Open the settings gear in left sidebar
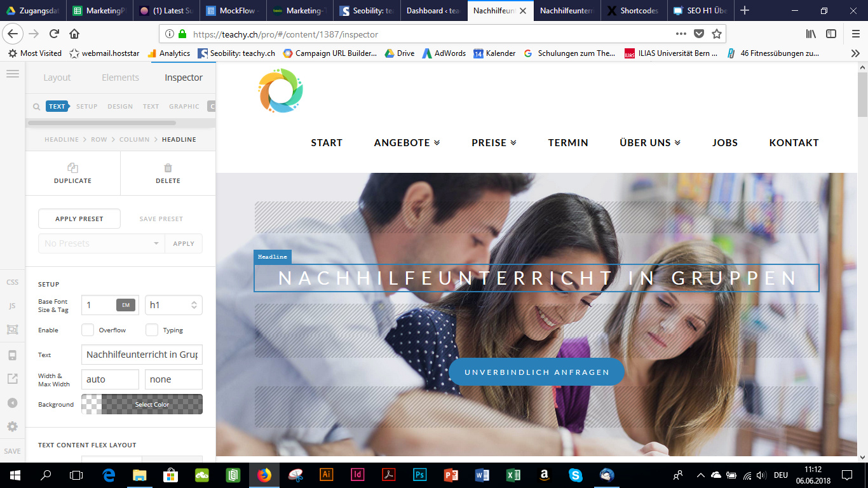 [12, 426]
